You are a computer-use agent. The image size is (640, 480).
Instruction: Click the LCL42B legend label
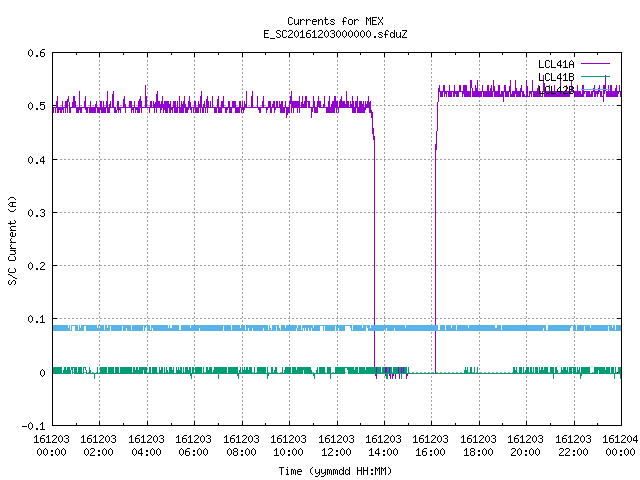[556, 90]
